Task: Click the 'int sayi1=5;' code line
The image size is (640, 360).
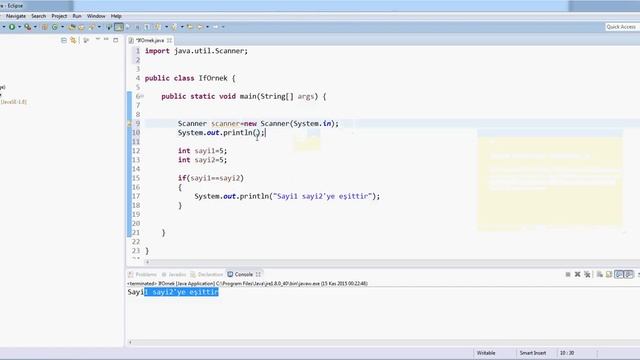Action: [202, 151]
